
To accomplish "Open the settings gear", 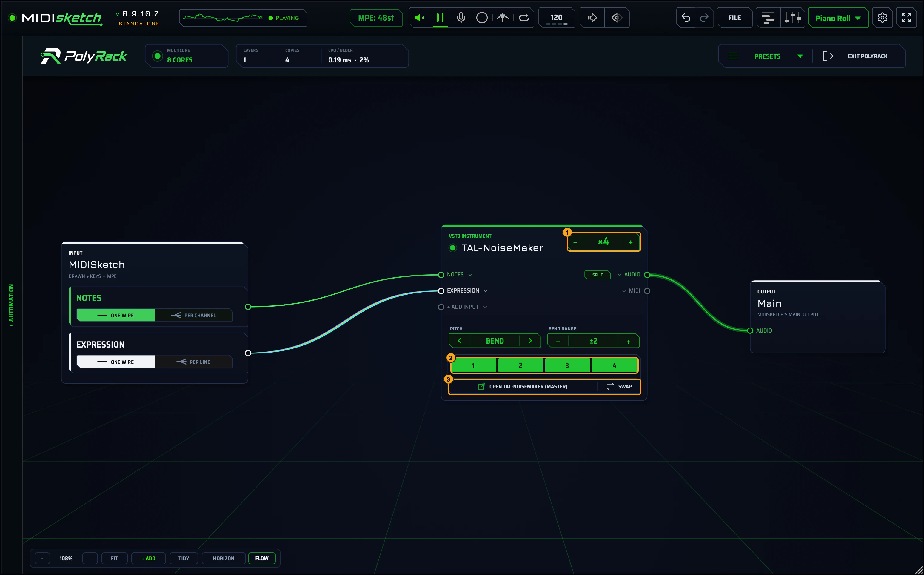I will (883, 18).
